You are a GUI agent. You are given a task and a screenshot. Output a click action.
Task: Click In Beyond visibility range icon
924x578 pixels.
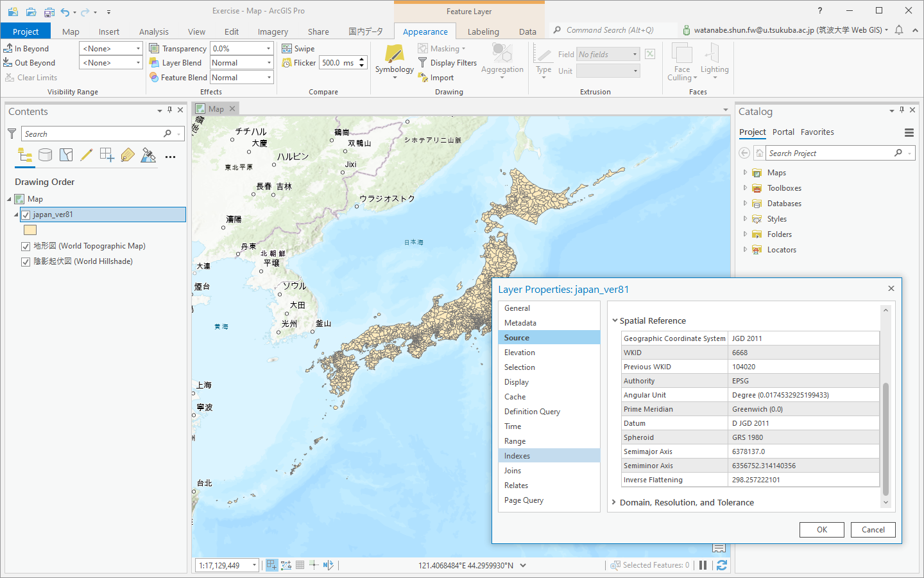point(8,48)
